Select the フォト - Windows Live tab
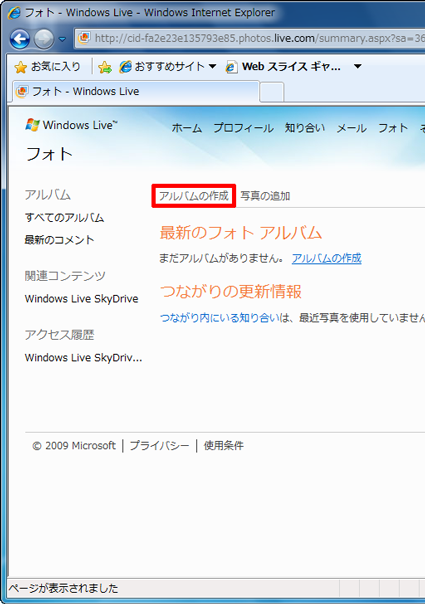Image resolution: width=425 pixels, height=604 pixels. click(x=136, y=92)
